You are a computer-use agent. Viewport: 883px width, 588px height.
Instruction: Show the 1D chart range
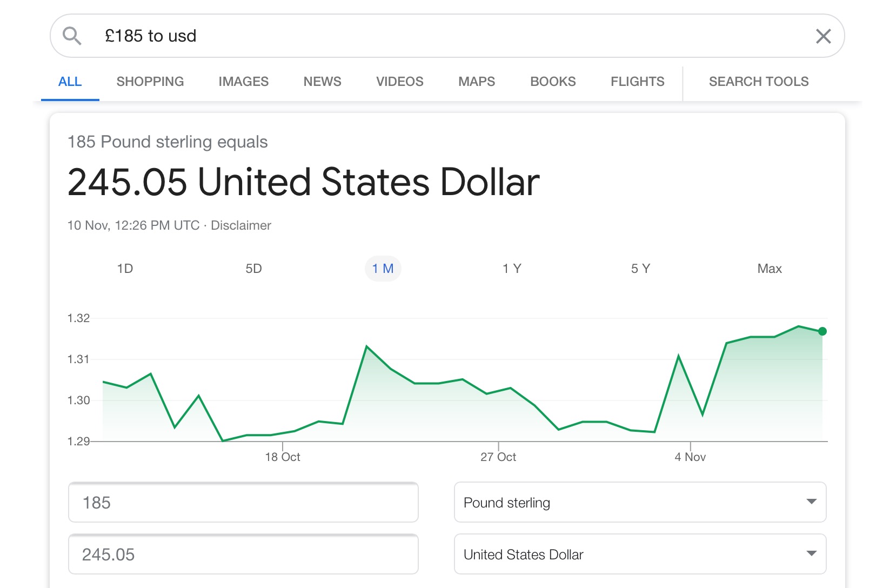click(x=125, y=269)
